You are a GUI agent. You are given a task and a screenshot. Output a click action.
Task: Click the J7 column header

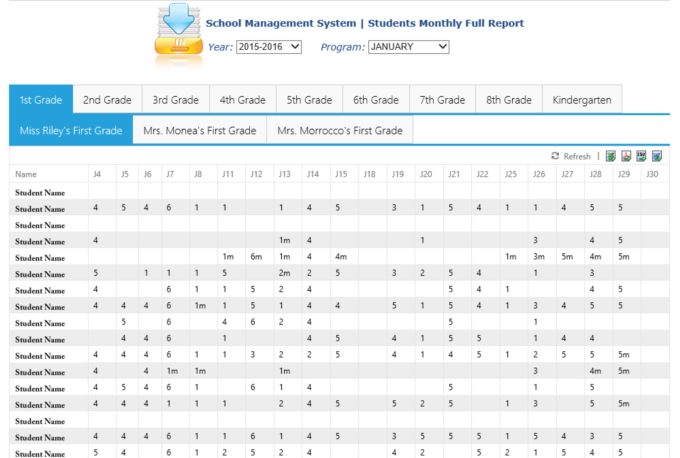[170, 174]
